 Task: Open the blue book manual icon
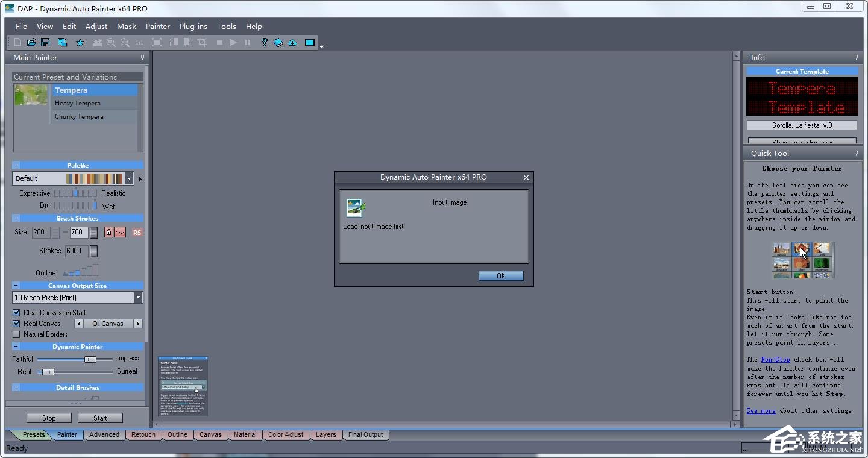[278, 42]
